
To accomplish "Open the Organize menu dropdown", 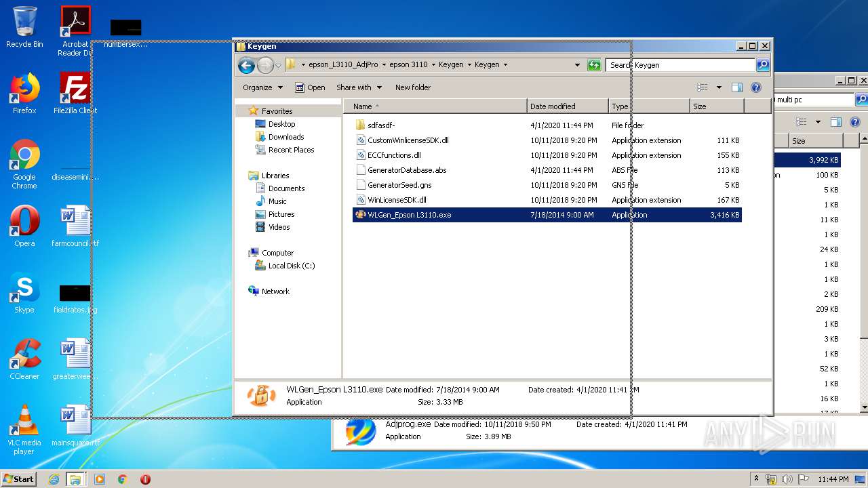I will (262, 87).
